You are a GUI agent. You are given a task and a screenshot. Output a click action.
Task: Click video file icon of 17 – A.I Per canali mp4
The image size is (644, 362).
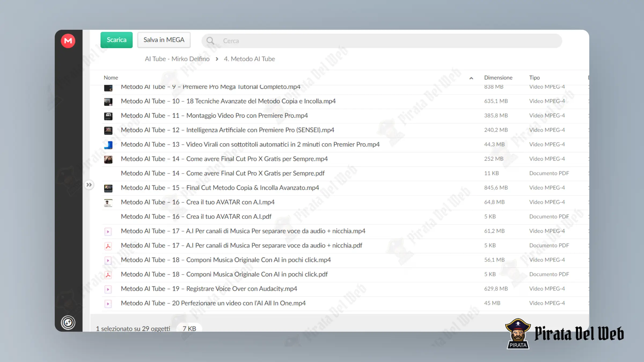click(x=108, y=232)
